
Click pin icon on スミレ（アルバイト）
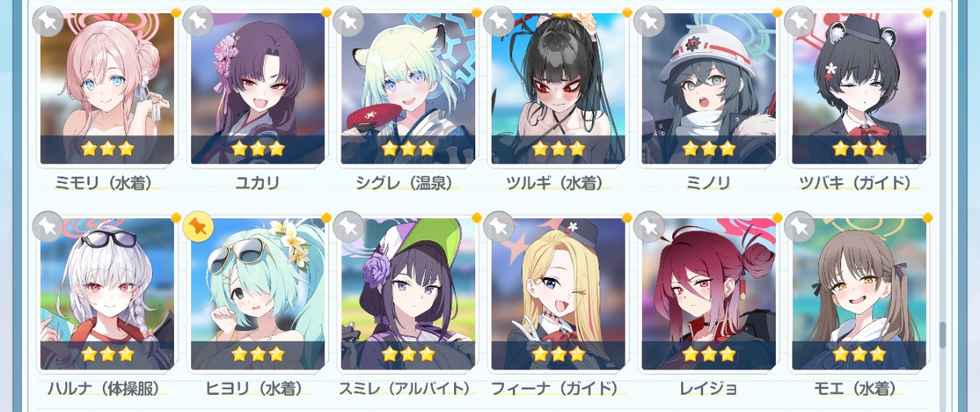349,226
